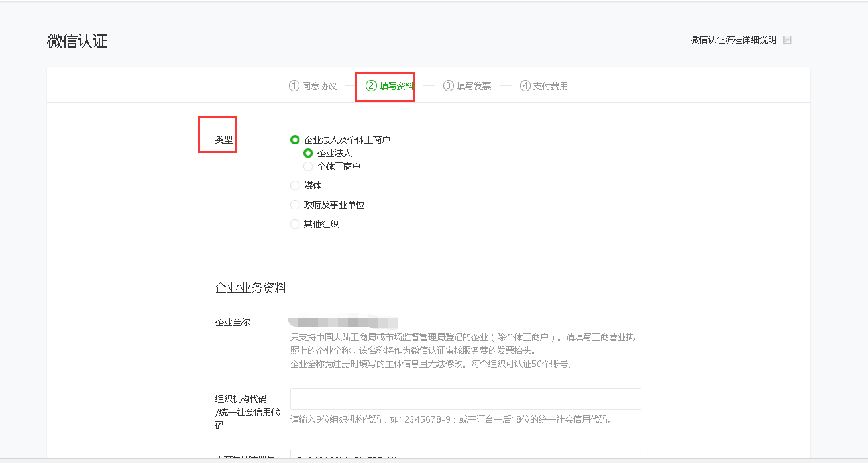
Task: Focus the 组织机构代码 input field
Action: point(465,399)
